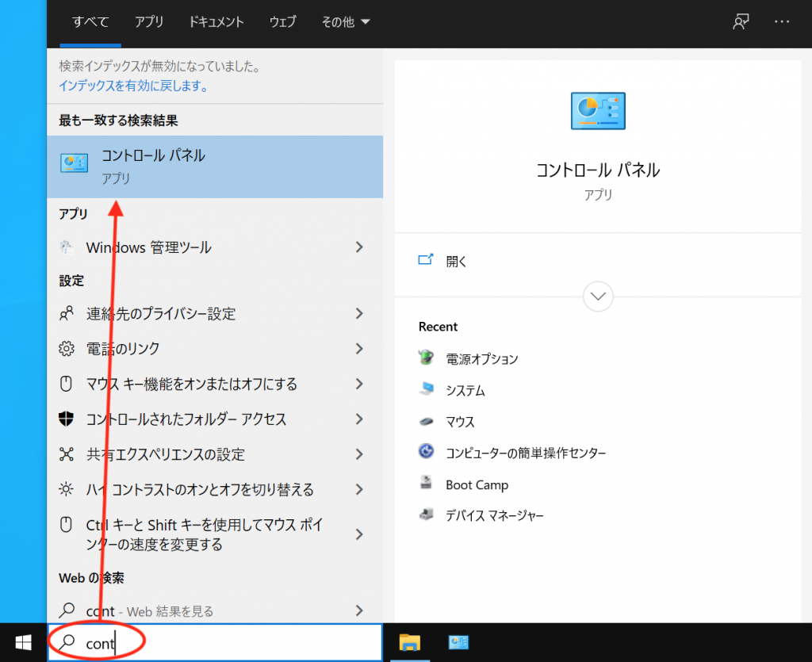
Task: Click the share icon for 共有エクスペリエンスの設定
Action: click(67, 454)
